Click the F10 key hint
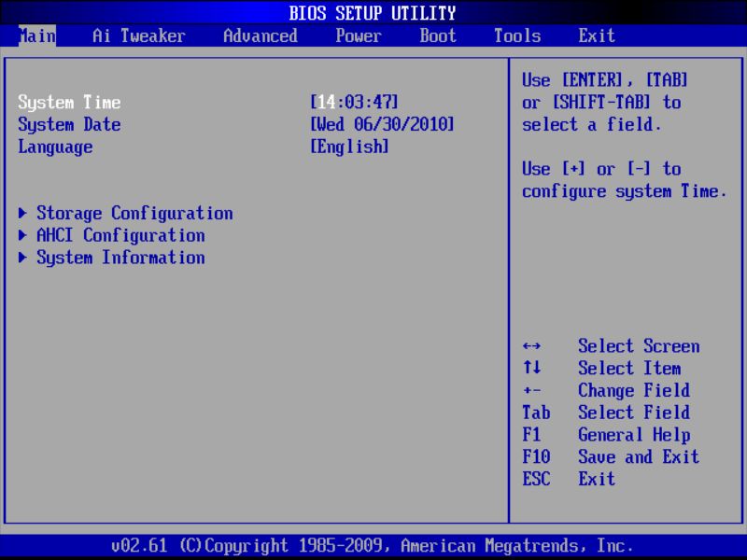The height and width of the screenshot is (560, 747). click(x=536, y=456)
